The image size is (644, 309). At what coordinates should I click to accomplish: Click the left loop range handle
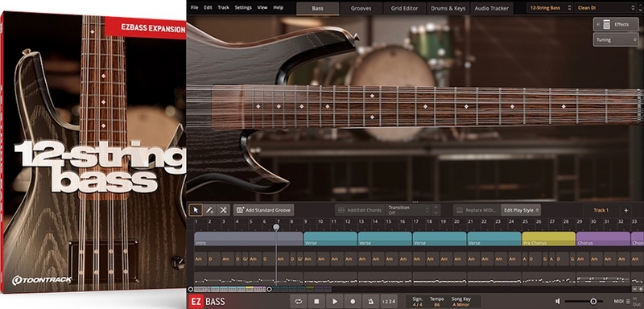pos(191,290)
